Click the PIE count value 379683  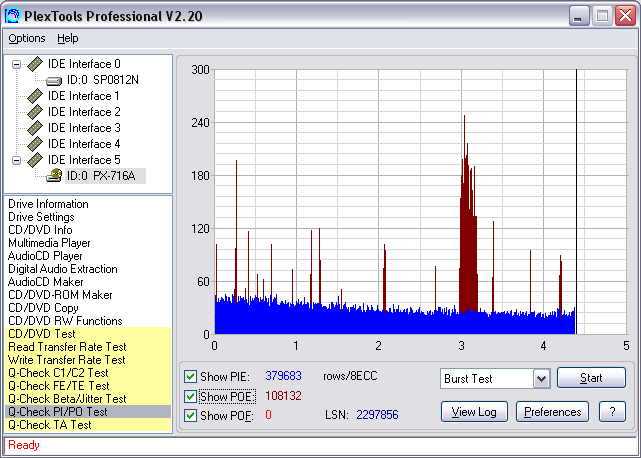(283, 376)
